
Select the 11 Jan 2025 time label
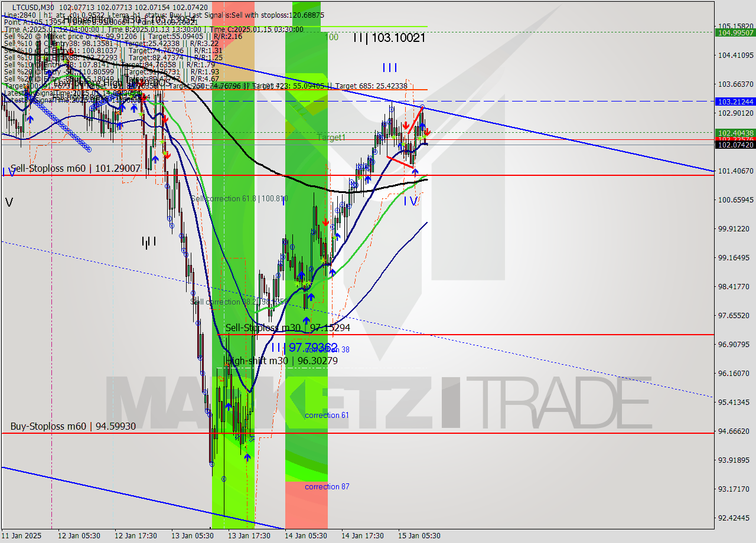click(21, 536)
